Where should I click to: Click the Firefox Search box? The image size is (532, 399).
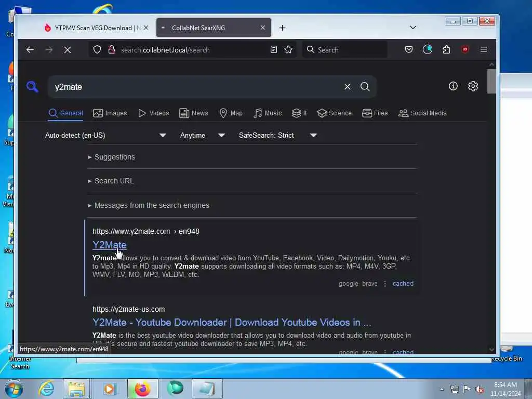click(x=344, y=50)
